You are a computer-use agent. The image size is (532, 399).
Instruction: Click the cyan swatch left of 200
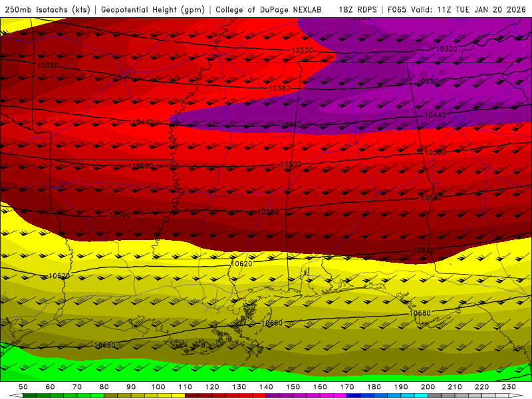point(421,396)
